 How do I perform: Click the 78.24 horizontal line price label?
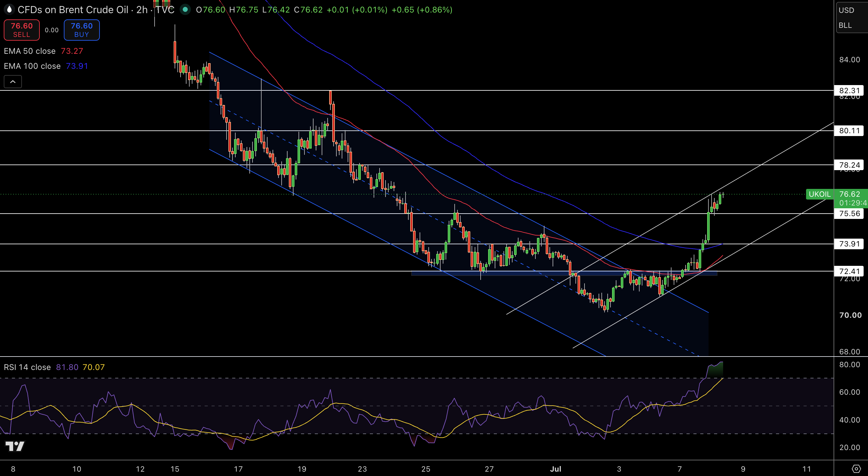[849, 165]
